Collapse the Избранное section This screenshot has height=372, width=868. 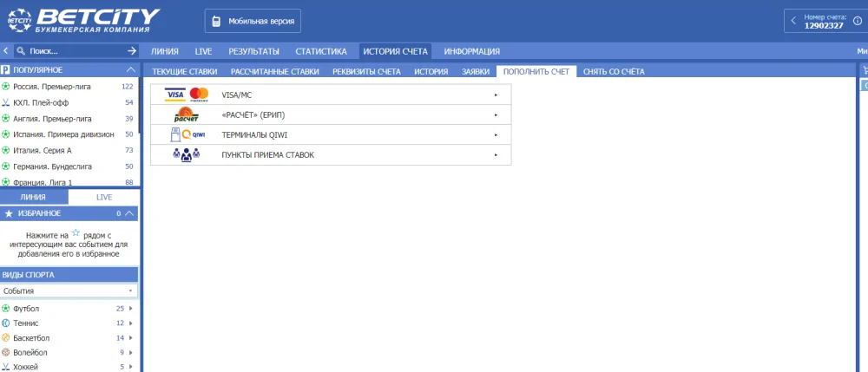130,213
